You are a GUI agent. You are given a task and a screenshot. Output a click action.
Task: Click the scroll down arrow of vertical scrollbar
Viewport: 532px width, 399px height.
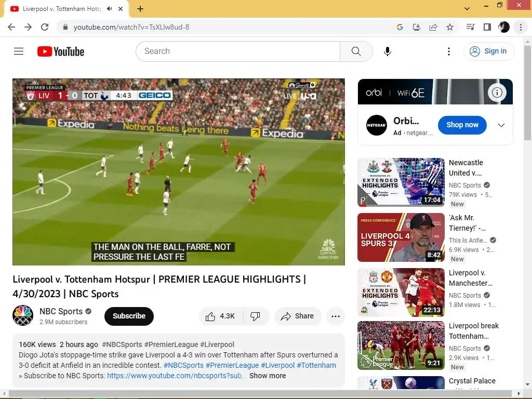527,385
